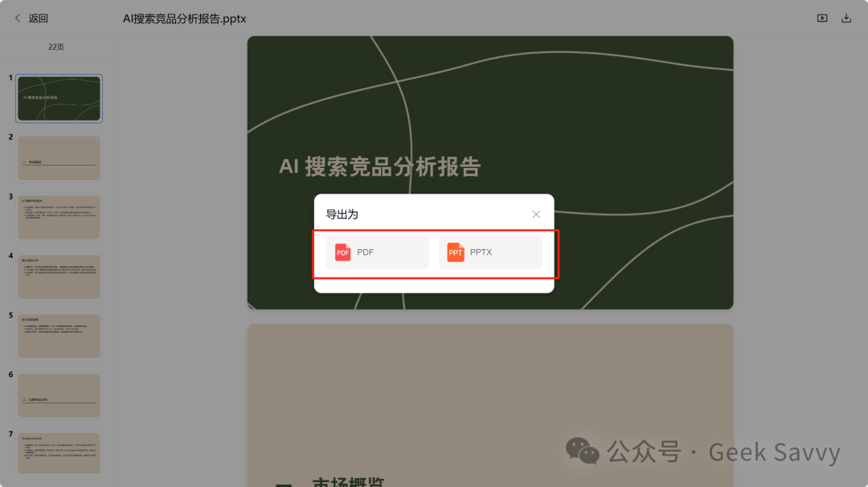
Task: Click the 返回 back link
Action: point(39,18)
